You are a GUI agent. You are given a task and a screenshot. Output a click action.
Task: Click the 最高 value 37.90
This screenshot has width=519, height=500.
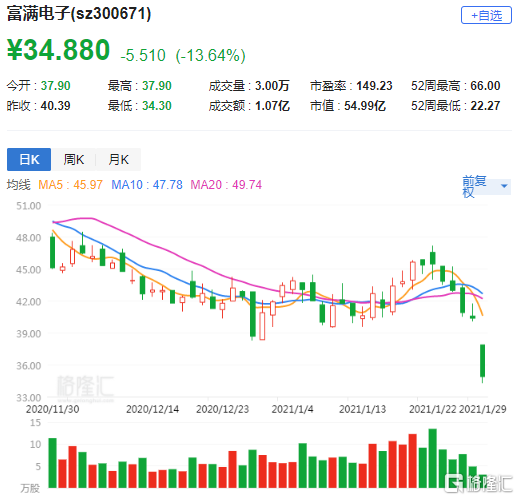(157, 86)
